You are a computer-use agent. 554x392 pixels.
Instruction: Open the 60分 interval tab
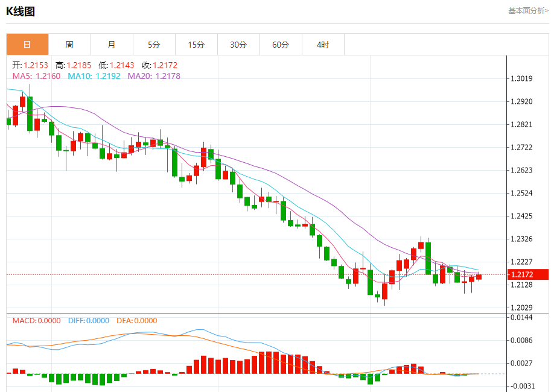click(x=281, y=45)
